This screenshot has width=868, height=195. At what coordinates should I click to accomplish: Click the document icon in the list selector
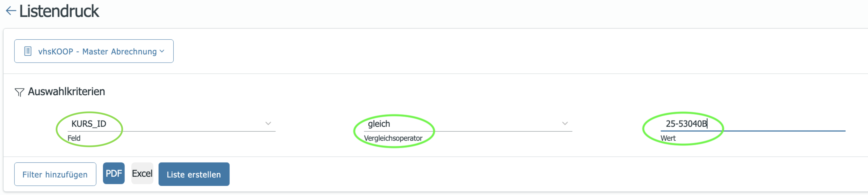pyautogui.click(x=28, y=51)
